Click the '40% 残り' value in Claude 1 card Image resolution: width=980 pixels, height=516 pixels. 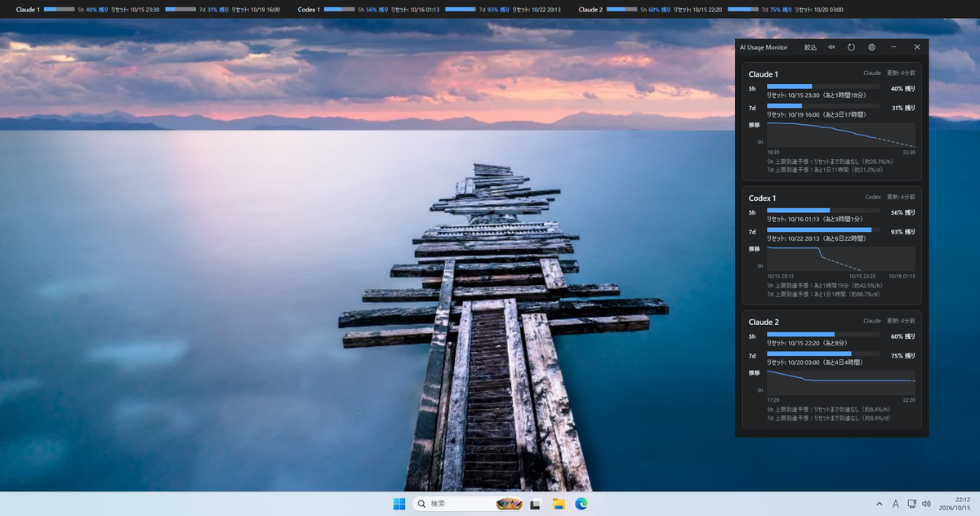click(902, 87)
